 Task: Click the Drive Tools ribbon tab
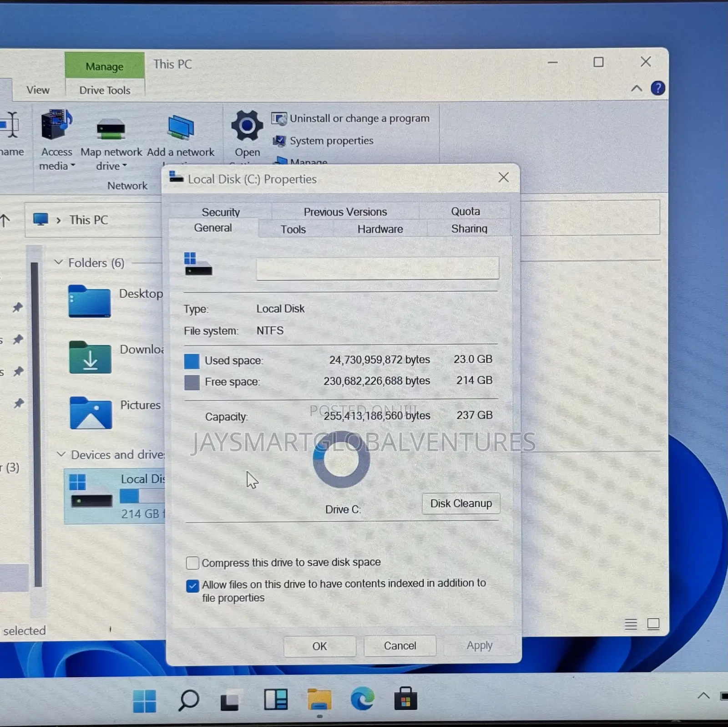coord(105,90)
